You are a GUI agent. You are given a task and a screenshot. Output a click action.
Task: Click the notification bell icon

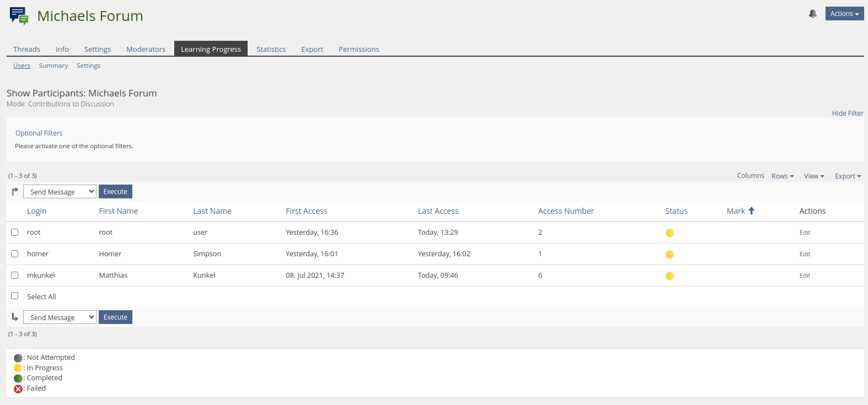[812, 14]
